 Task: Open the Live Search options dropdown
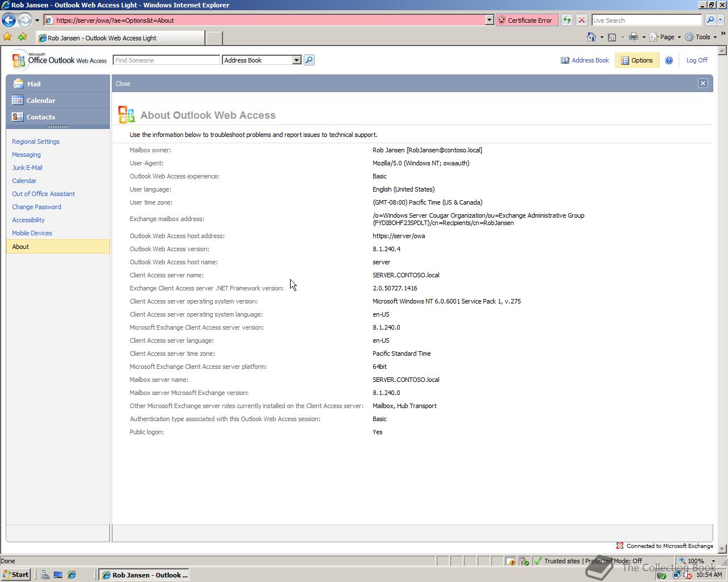(x=721, y=20)
